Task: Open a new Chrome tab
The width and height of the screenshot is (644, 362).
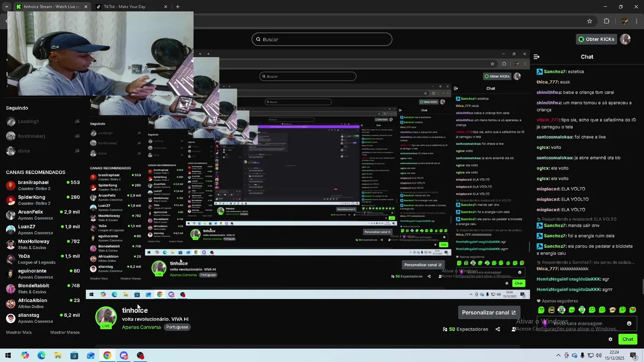Action: tap(178, 7)
